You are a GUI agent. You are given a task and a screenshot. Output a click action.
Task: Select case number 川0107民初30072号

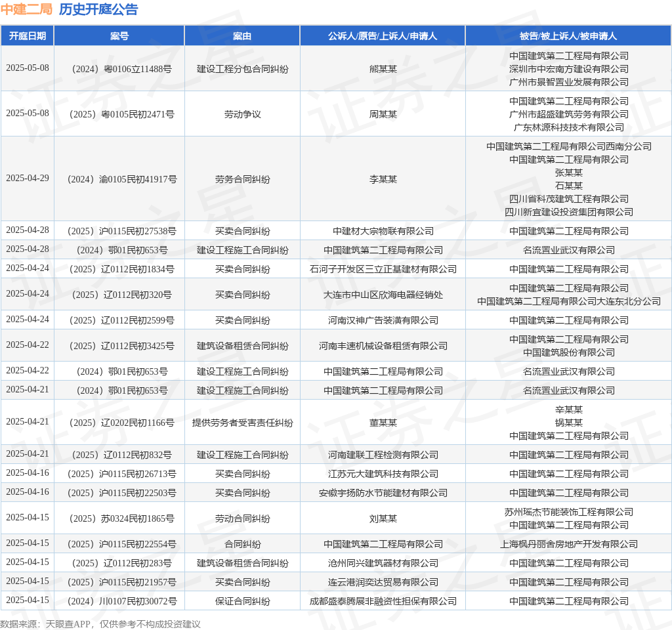(121, 601)
